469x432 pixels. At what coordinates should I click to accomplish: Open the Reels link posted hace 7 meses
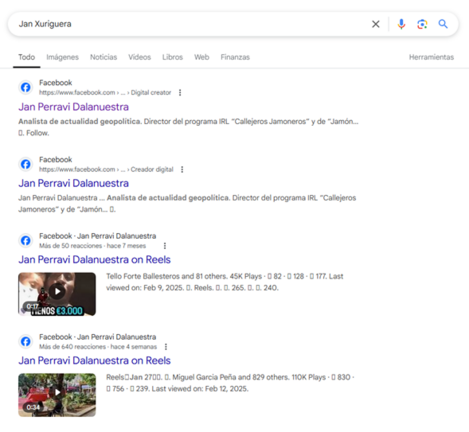[x=94, y=259]
